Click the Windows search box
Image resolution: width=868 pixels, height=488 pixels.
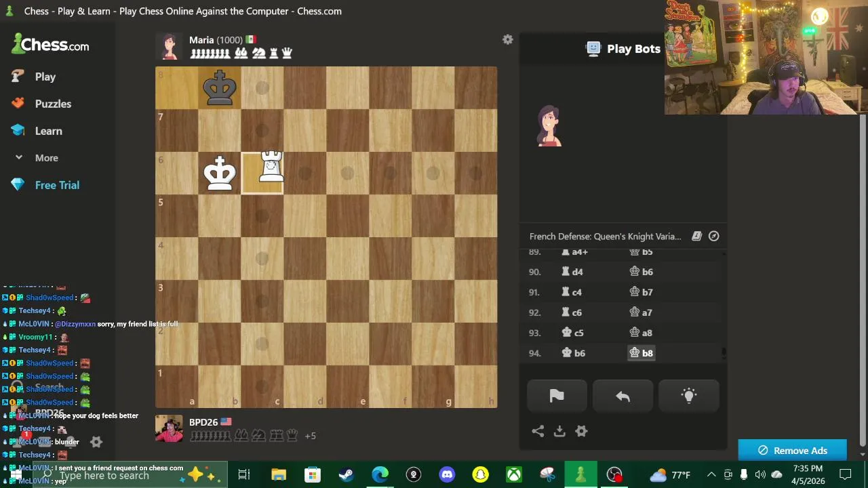(129, 475)
